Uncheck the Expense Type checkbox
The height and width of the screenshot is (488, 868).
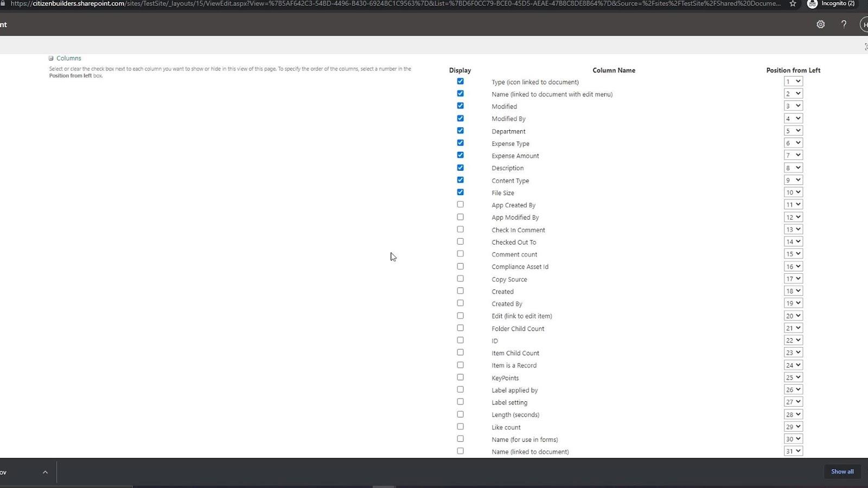460,143
